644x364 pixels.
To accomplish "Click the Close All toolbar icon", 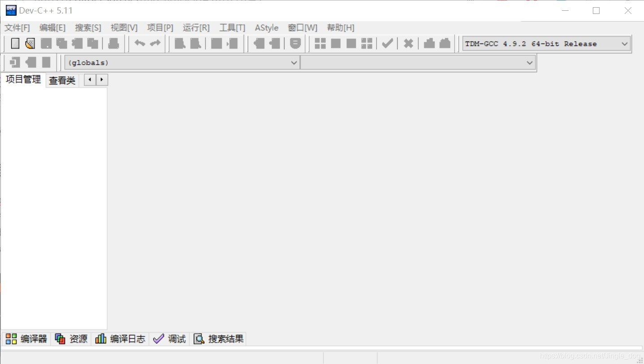I will coord(92,44).
